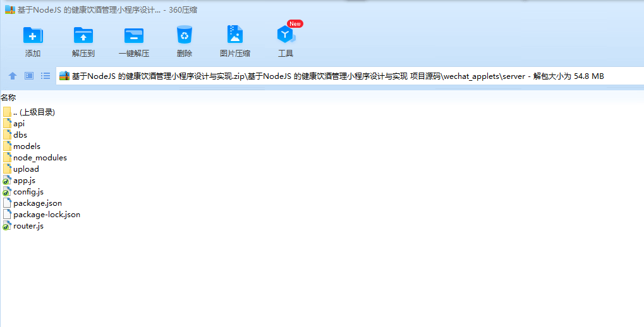Select the package.json file name
This screenshot has height=327, width=644.
tap(37, 203)
